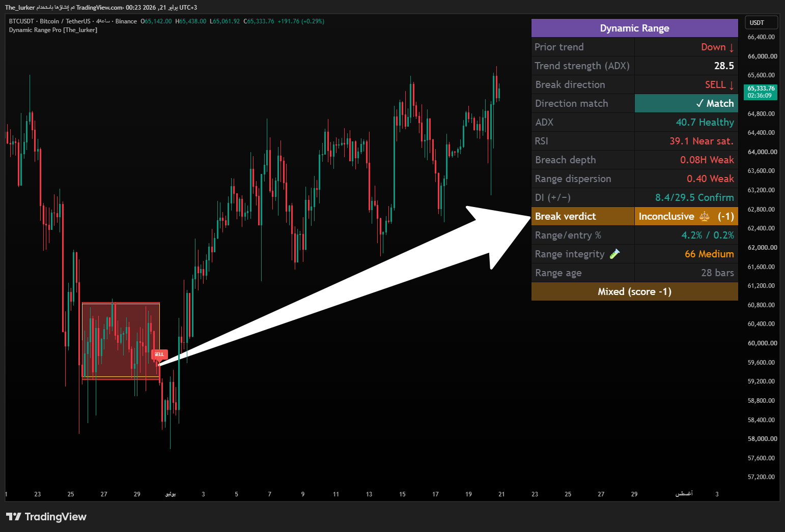Click the open price O65,142.00 in legend

[156, 21]
